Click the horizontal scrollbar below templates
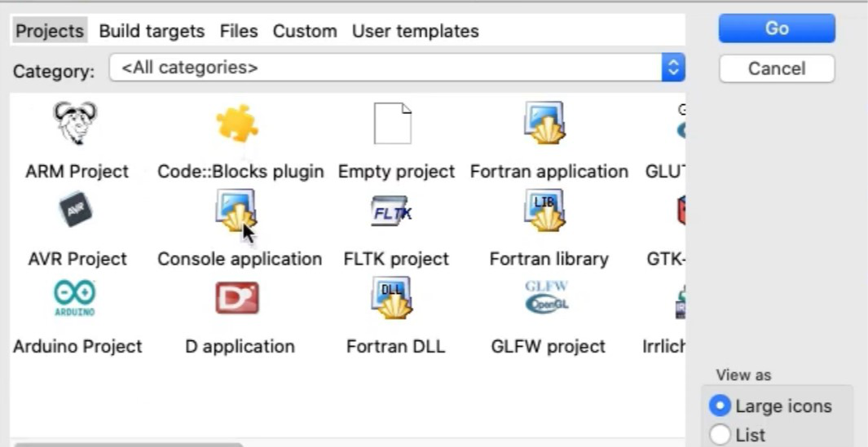The height and width of the screenshot is (447, 868). [129, 444]
